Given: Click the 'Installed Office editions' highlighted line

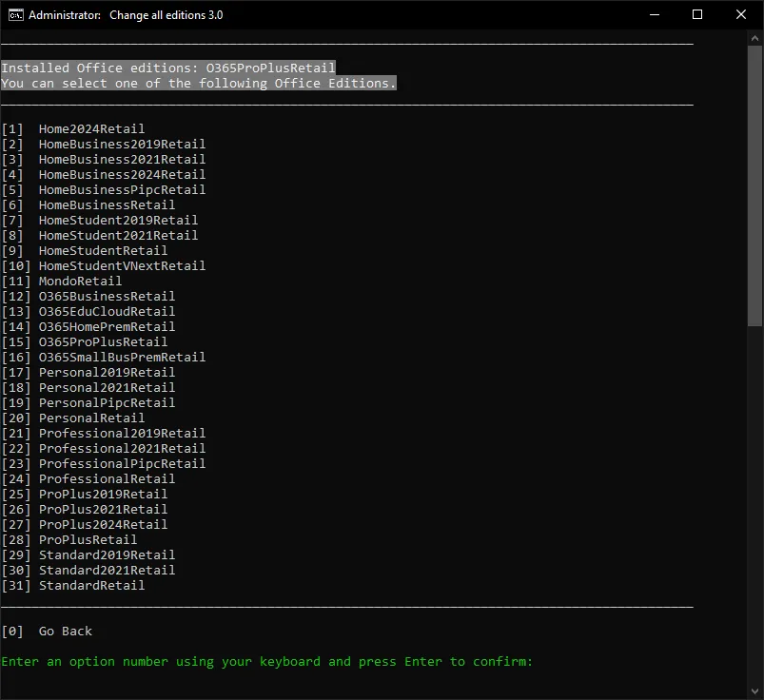Looking at the screenshot, I should tap(168, 68).
